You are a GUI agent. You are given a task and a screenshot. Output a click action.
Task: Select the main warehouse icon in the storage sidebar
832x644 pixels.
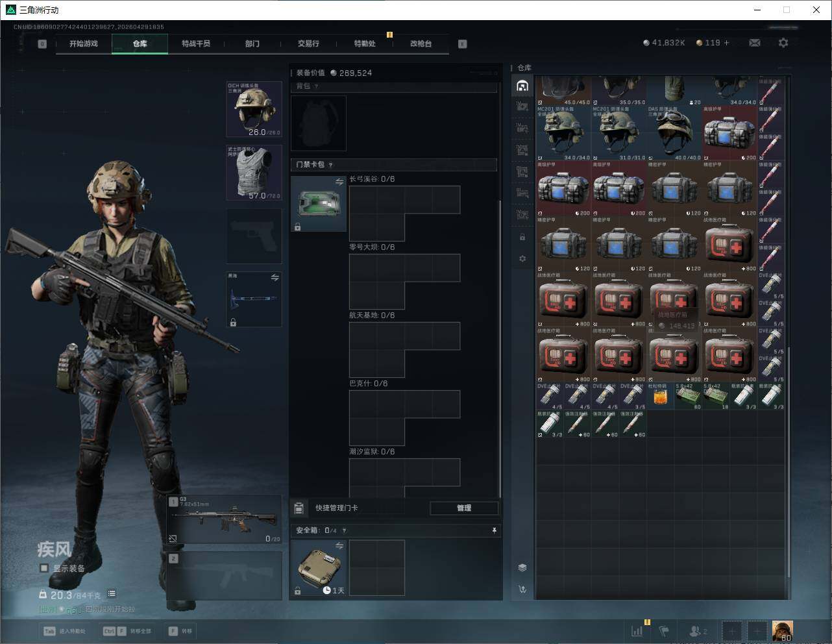522,86
